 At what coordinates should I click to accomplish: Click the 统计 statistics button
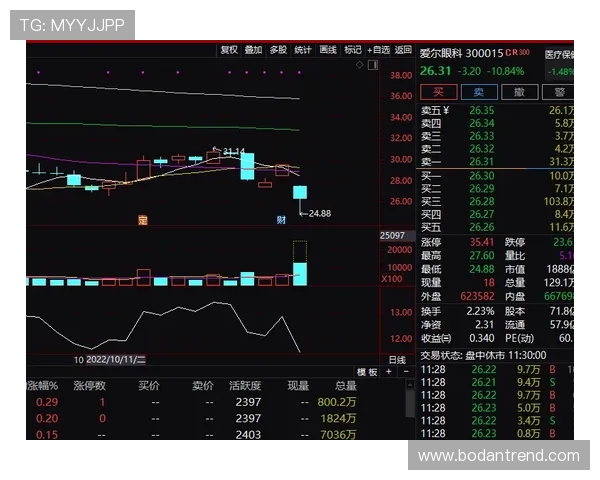pyautogui.click(x=303, y=49)
